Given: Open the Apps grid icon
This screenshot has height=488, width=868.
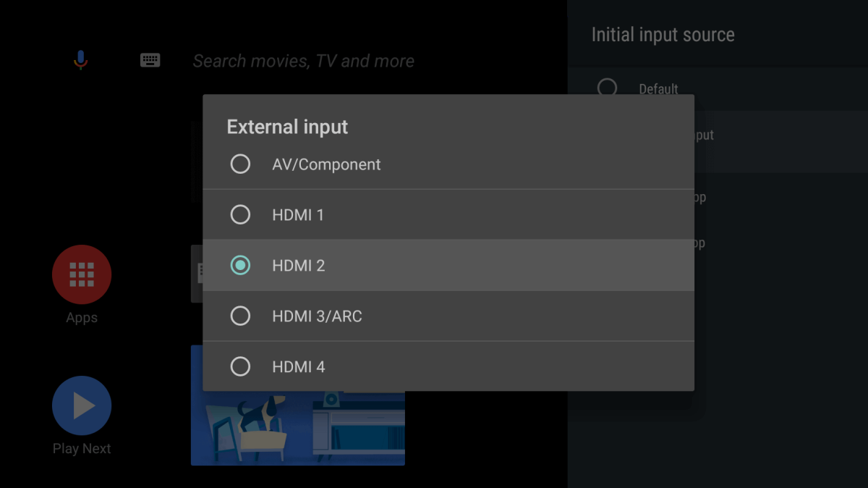Looking at the screenshot, I should 81,274.
